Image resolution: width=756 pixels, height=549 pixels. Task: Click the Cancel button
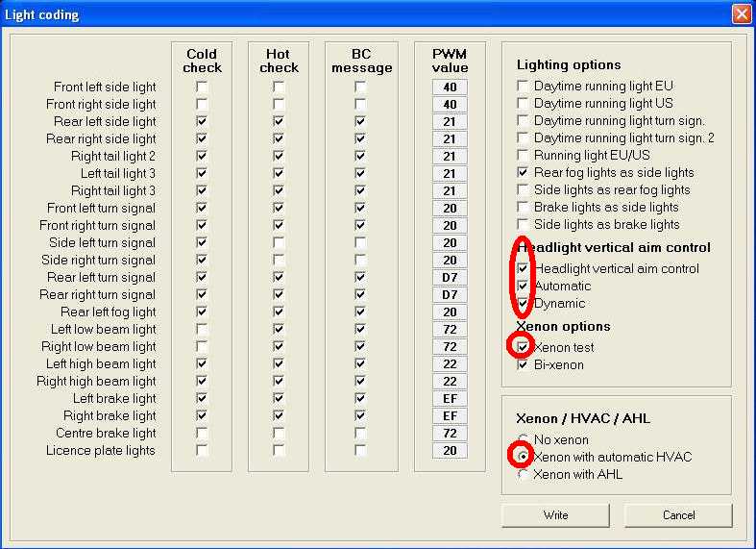(x=678, y=515)
